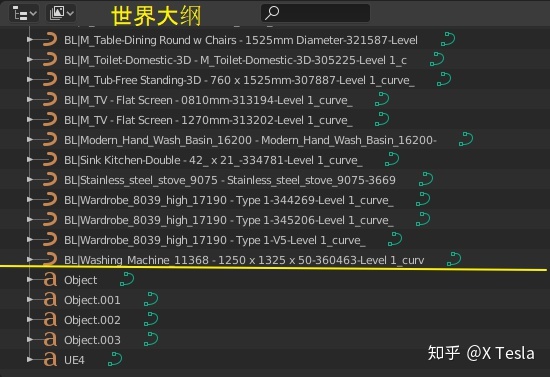Open the outliner editor type dropdown
550x377 pixels.
[x=24, y=14]
